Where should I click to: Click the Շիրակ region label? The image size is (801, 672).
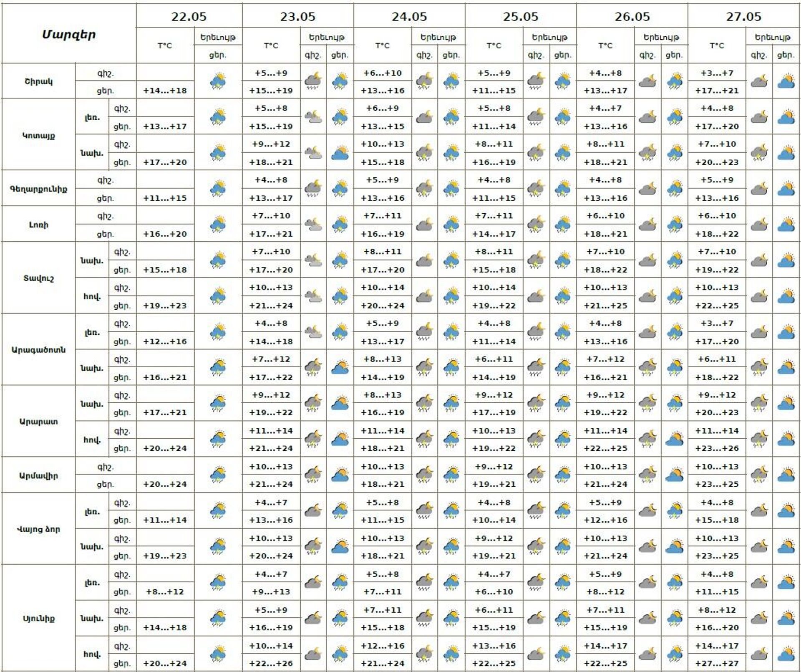click(38, 81)
